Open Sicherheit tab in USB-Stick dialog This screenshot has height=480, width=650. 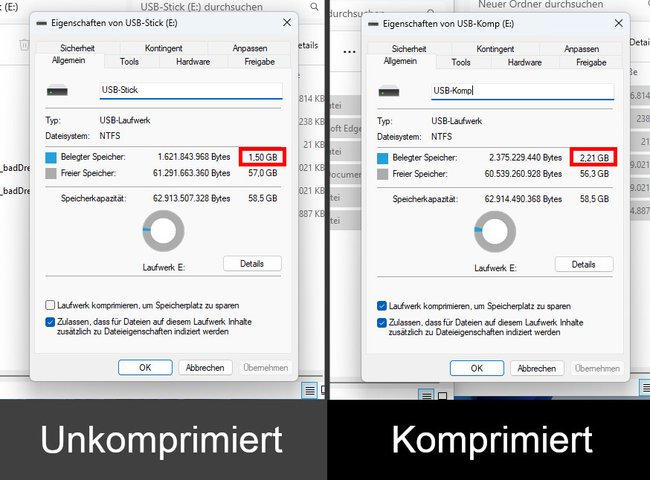click(77, 48)
